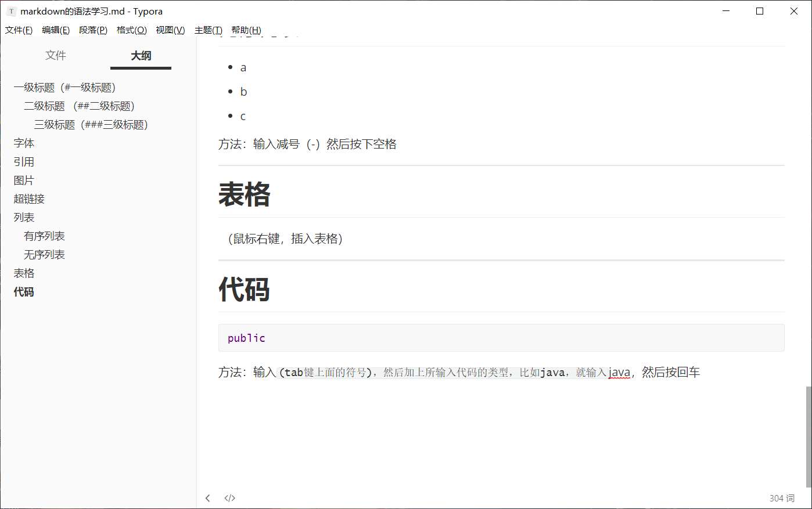Click the 代码 heading in the document

coord(245,289)
